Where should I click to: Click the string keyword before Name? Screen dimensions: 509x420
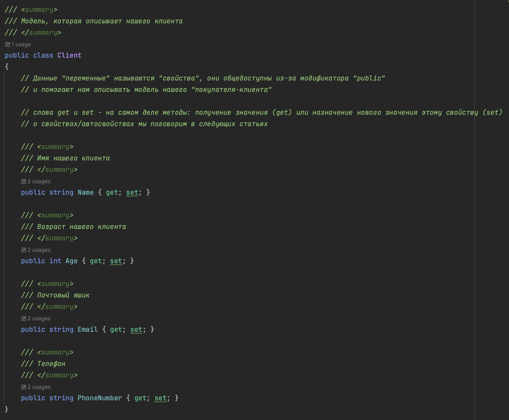(62, 193)
